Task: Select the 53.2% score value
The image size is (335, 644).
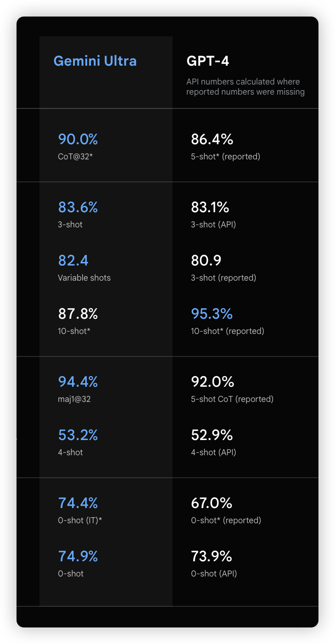Action: pyautogui.click(x=78, y=435)
